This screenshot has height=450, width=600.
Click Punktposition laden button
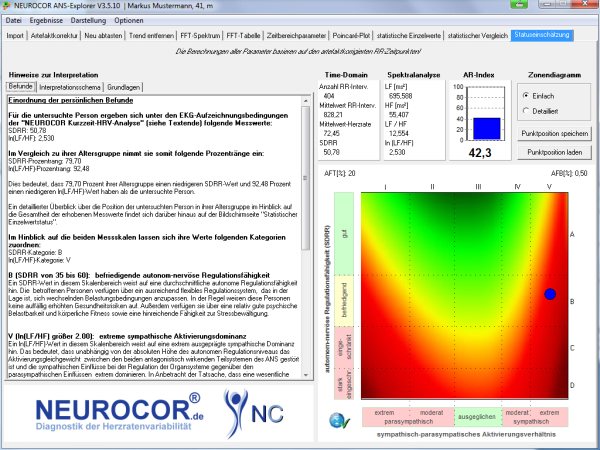[554, 152]
